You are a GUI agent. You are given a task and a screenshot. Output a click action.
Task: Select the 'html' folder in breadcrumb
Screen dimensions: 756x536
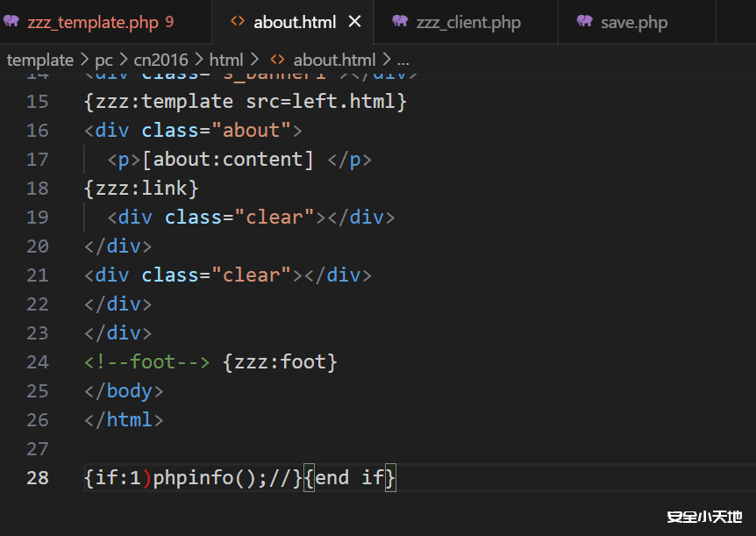coord(225,60)
